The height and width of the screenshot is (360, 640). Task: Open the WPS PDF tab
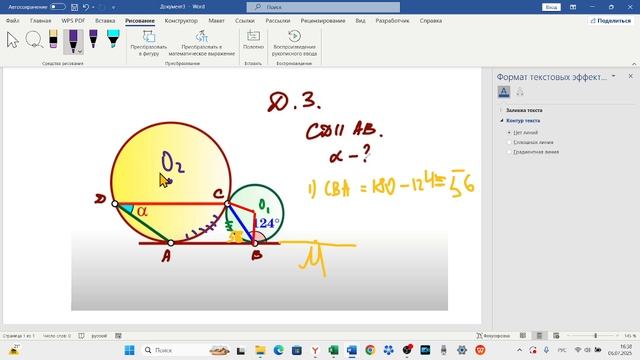click(x=73, y=20)
